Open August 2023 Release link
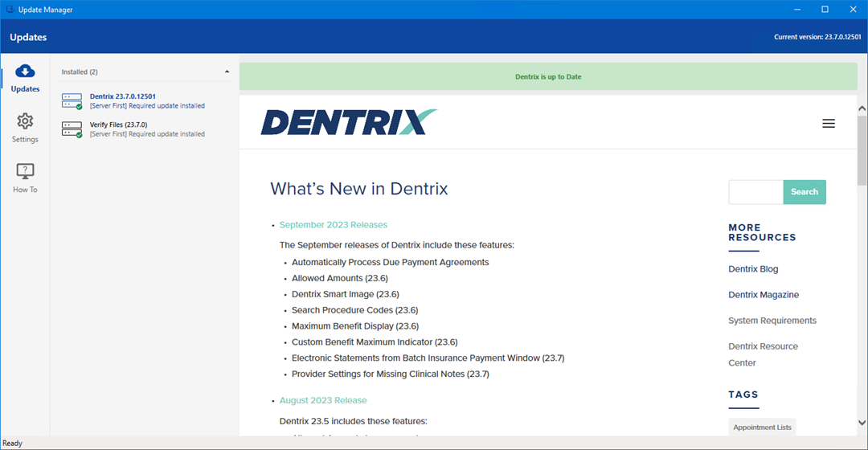Viewport: 868px width, 450px height. click(323, 400)
